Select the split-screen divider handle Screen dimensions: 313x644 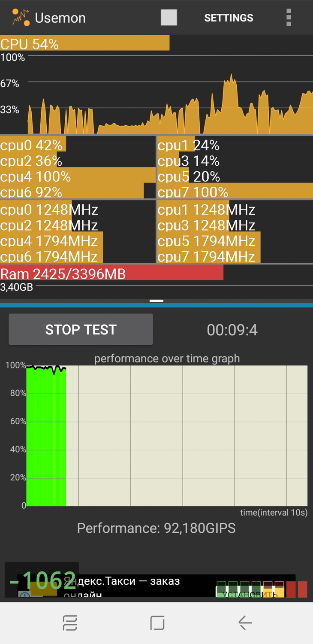pos(156,301)
